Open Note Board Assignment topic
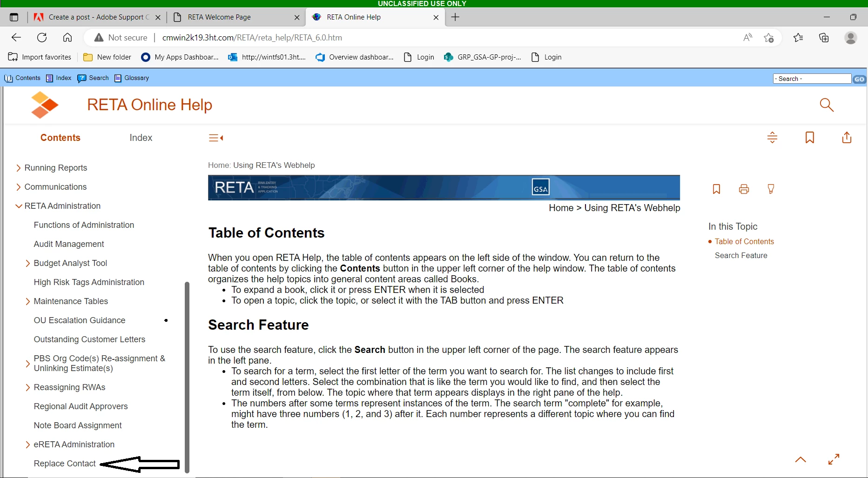The image size is (868, 478). tap(78, 425)
